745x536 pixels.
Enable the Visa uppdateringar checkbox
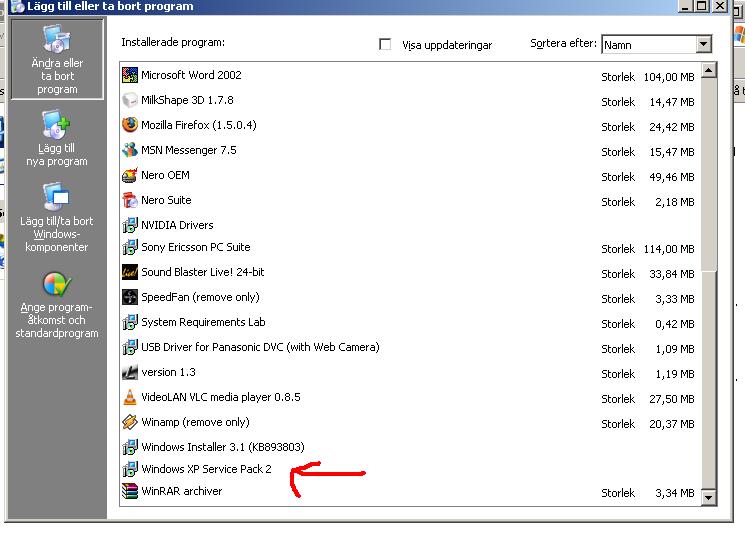(385, 45)
